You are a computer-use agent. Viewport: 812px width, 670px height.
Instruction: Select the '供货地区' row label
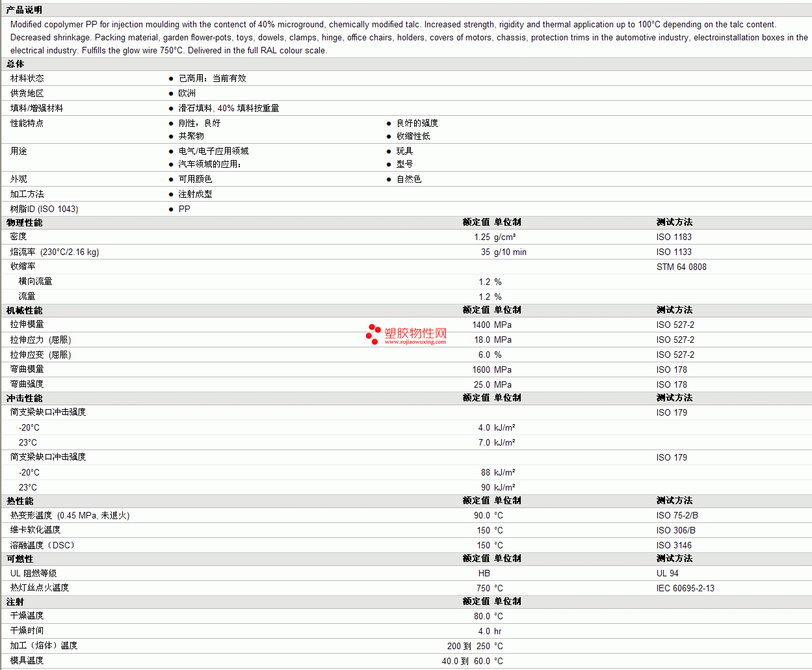(x=27, y=93)
